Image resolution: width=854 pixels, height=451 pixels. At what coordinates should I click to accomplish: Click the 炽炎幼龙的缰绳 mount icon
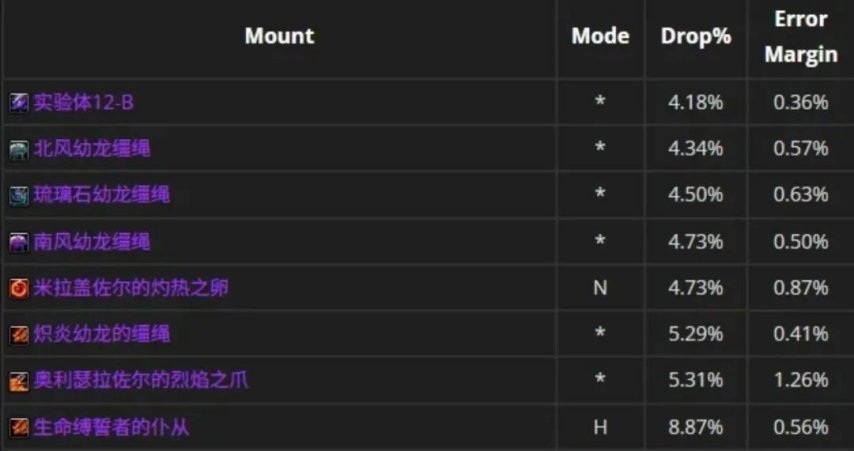coord(19,334)
